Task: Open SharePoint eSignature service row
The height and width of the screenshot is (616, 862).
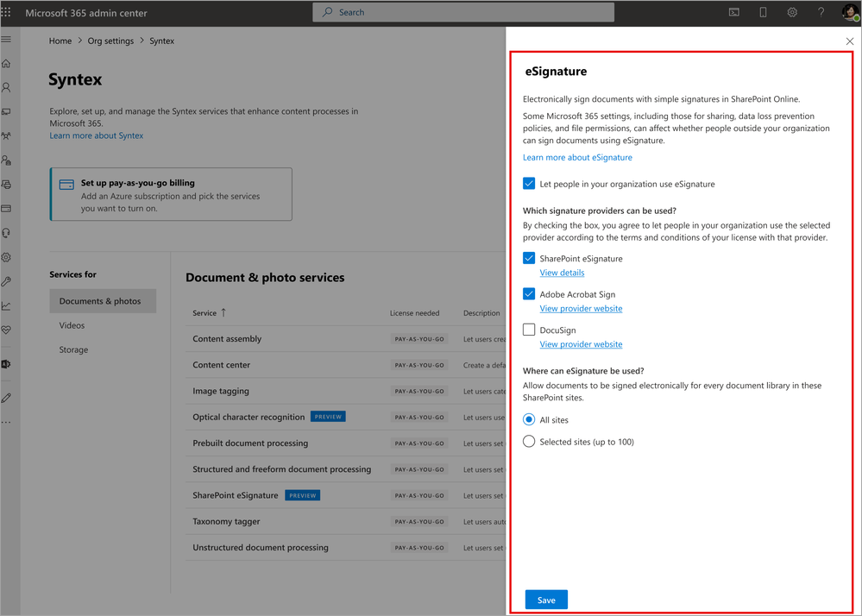Action: (345, 496)
